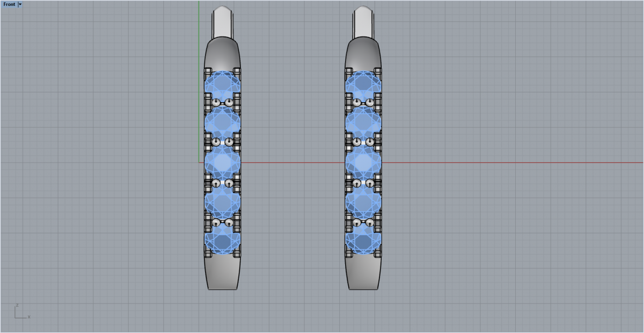Select top gem on left earring

(x=223, y=83)
